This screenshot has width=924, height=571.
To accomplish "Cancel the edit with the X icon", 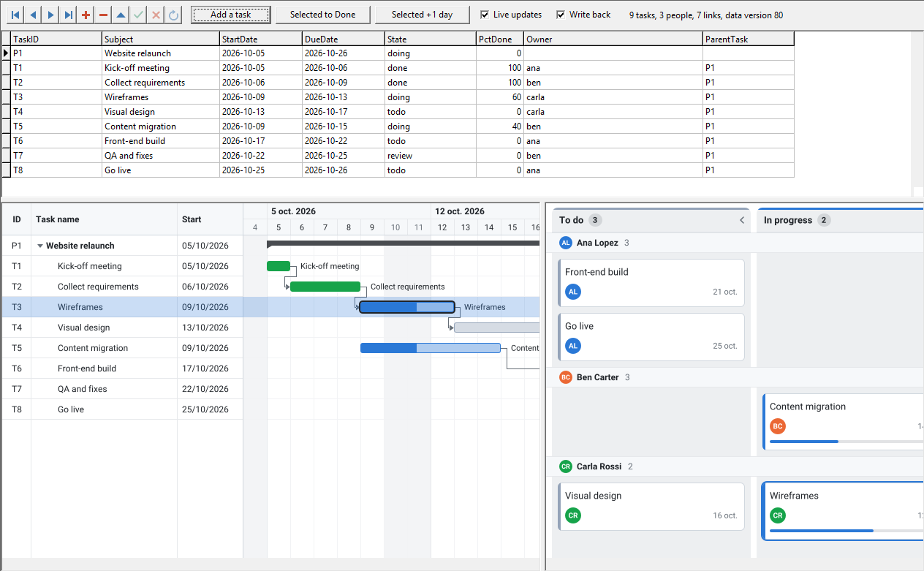I will click(x=156, y=15).
